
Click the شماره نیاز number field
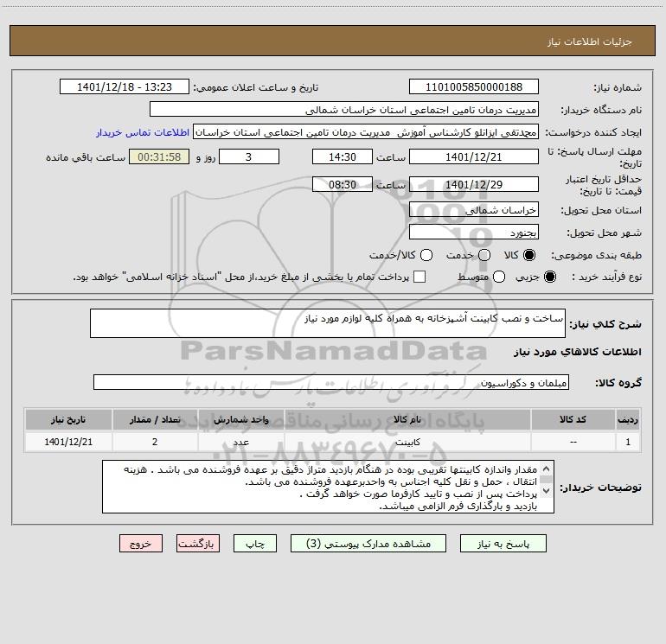474,87
